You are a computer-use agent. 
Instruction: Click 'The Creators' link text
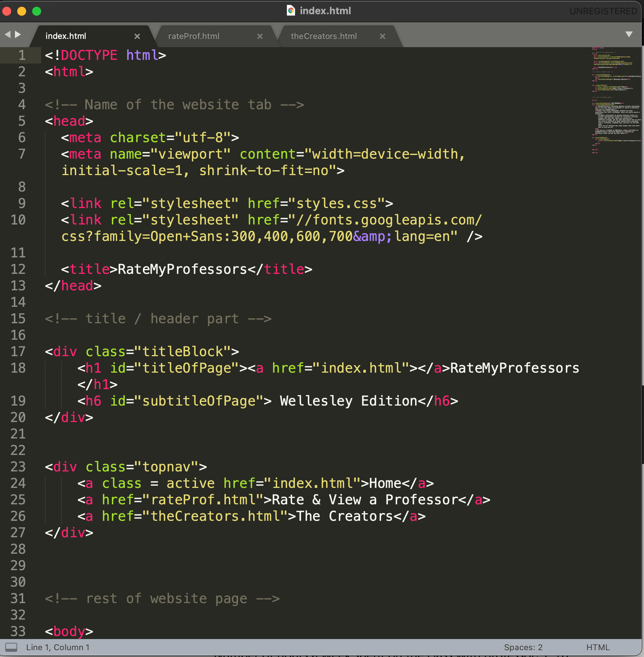click(344, 516)
